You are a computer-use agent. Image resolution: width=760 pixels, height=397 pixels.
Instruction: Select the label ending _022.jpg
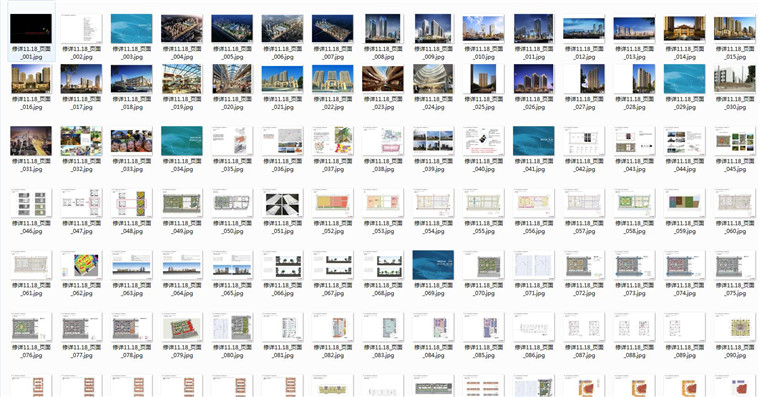click(332, 103)
